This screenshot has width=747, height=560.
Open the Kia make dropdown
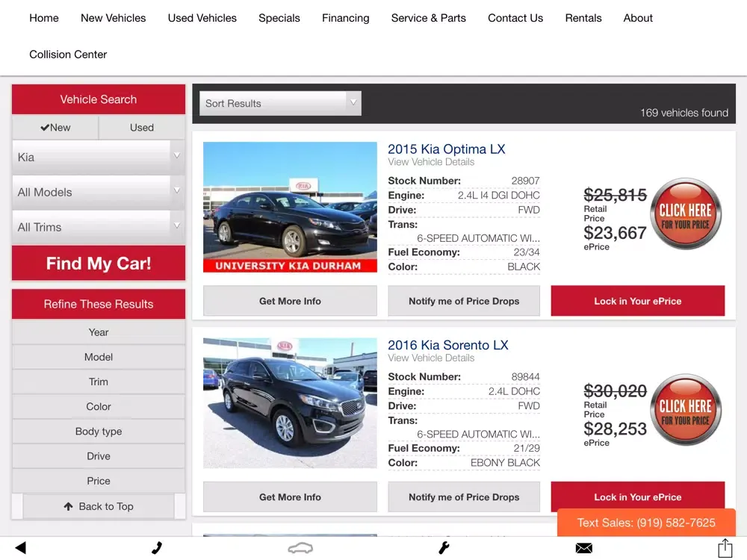pyautogui.click(x=99, y=157)
